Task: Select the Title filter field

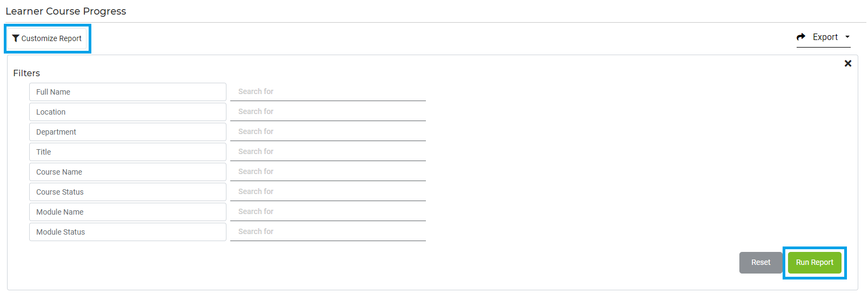Action: 128,152
